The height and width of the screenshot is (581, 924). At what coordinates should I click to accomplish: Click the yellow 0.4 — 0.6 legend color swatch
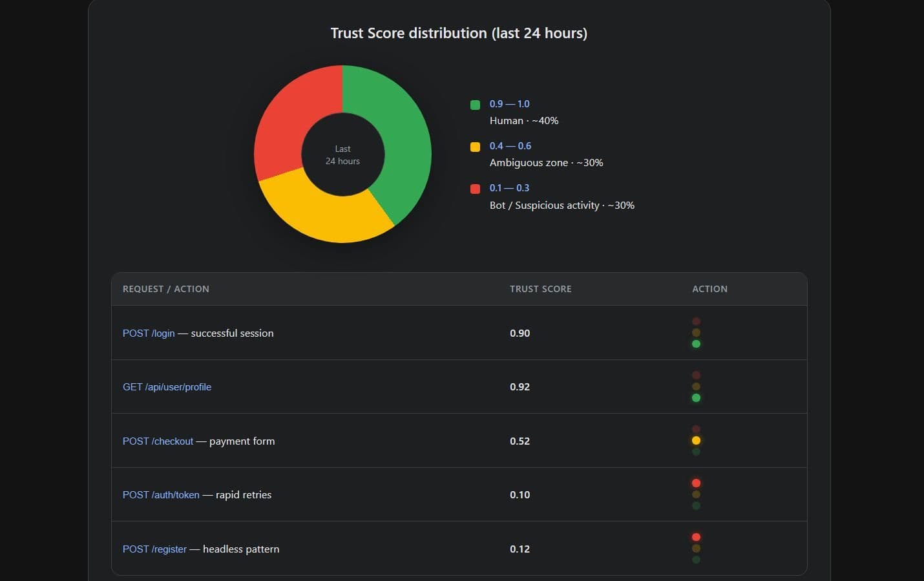point(475,147)
